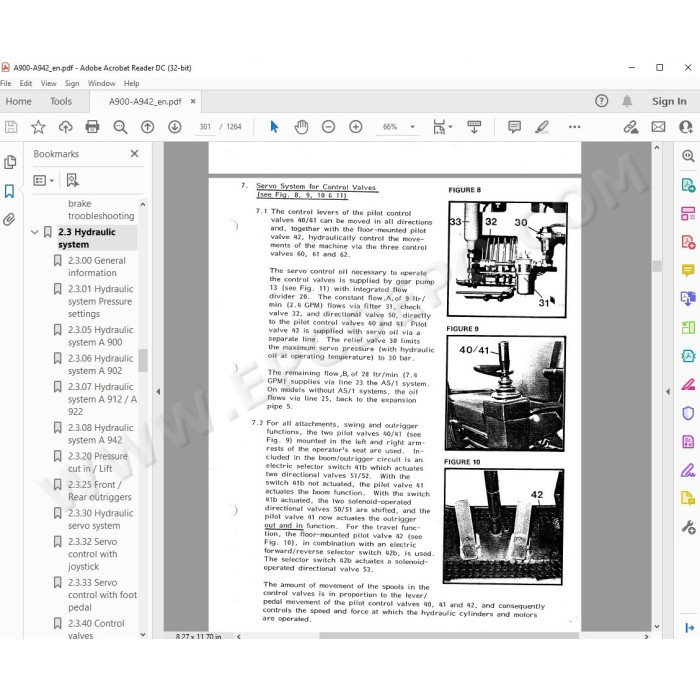Toggle the Bookmarks panel icon
Screen dimensions: 700x700
tap(9, 191)
